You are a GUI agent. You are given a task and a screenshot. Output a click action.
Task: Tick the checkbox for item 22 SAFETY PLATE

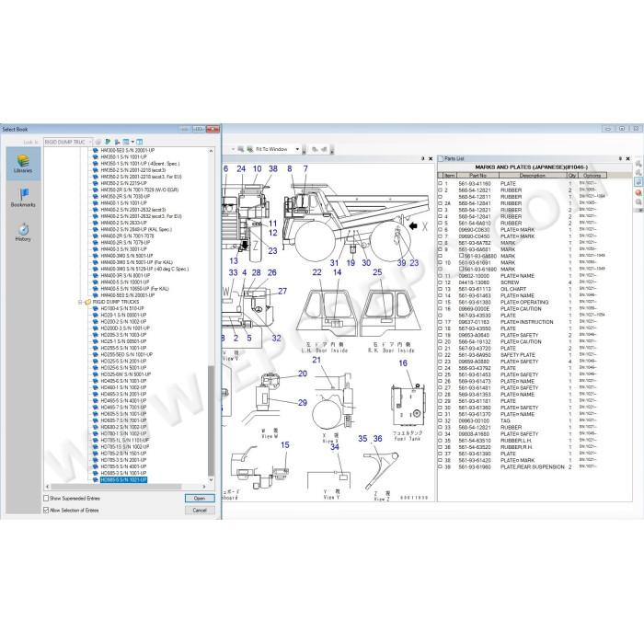coord(441,355)
